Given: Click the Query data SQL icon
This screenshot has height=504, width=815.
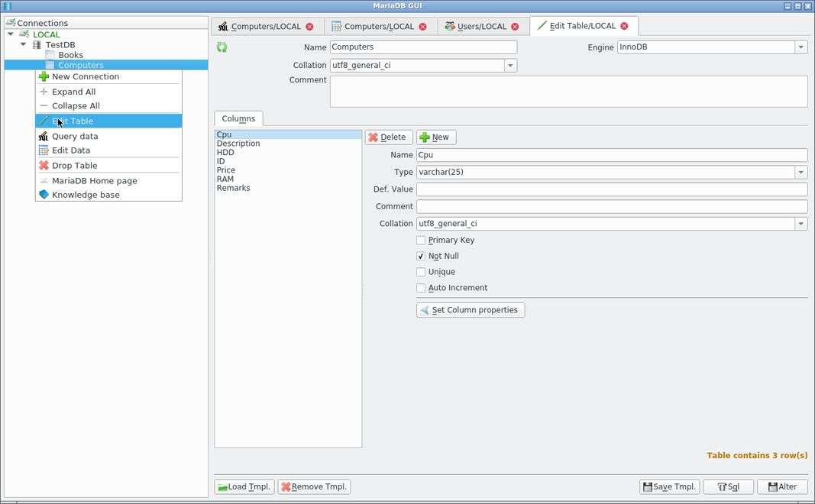Looking at the screenshot, I should point(44,137).
